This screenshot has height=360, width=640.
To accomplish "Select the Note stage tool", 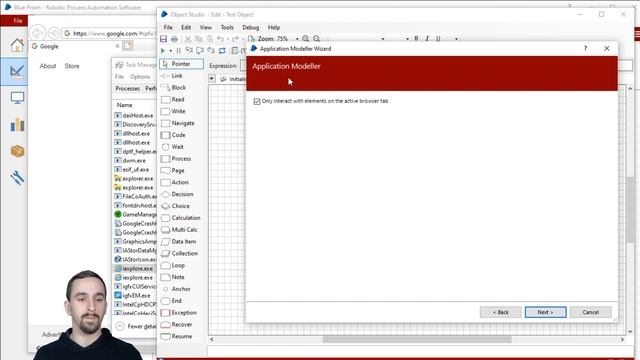I will point(173,277).
